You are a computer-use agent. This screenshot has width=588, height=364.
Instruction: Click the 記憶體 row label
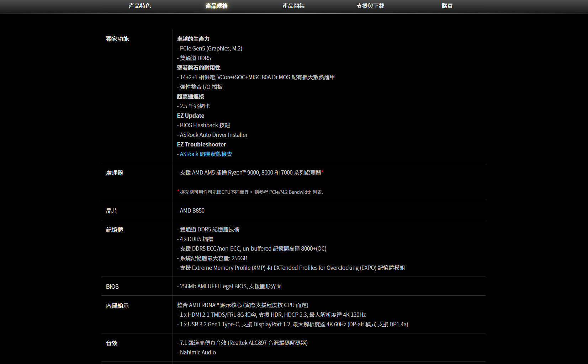(x=115, y=230)
